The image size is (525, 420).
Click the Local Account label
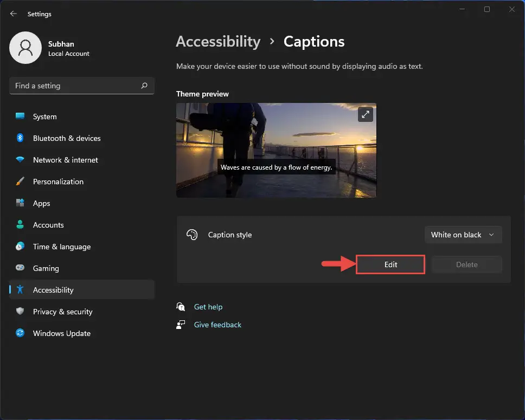click(x=69, y=54)
